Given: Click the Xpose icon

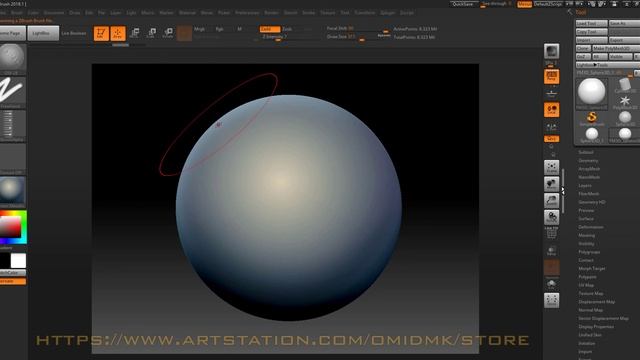Looking at the screenshot, I should coord(551,301).
